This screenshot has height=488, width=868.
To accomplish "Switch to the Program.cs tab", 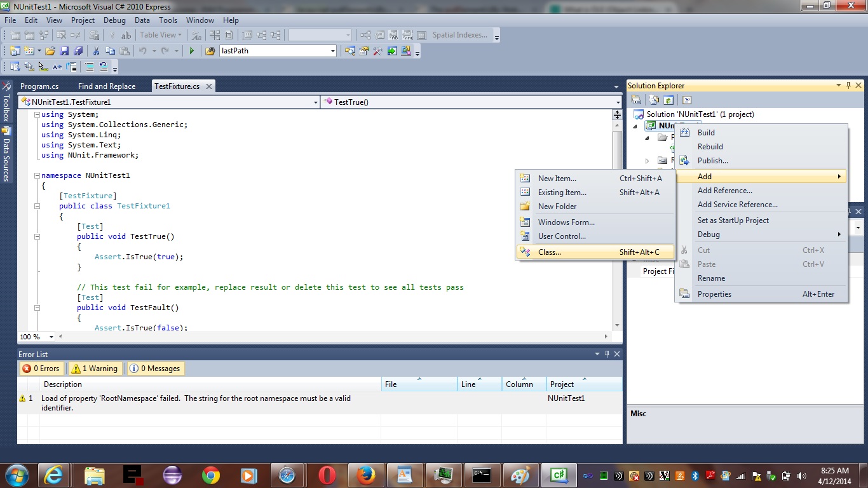I will (39, 86).
